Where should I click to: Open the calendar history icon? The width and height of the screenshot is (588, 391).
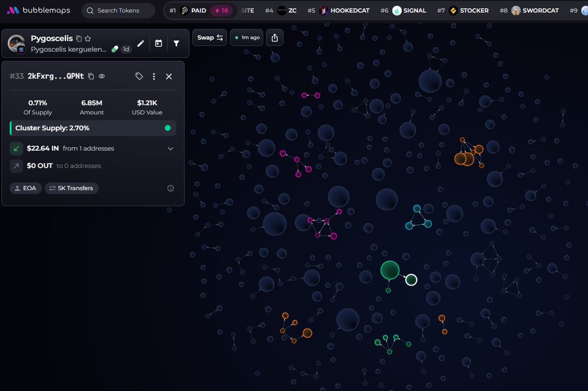pos(158,43)
